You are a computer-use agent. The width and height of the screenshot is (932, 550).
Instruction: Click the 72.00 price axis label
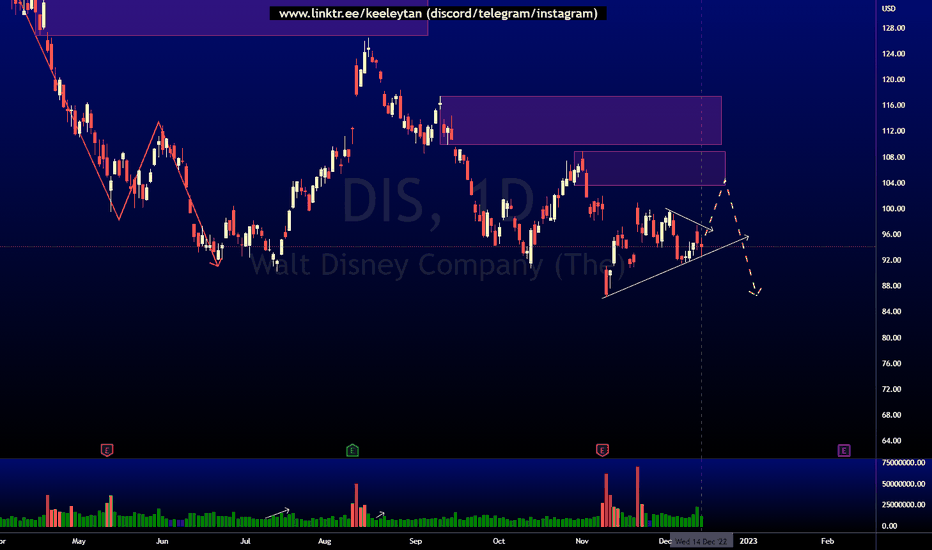892,389
